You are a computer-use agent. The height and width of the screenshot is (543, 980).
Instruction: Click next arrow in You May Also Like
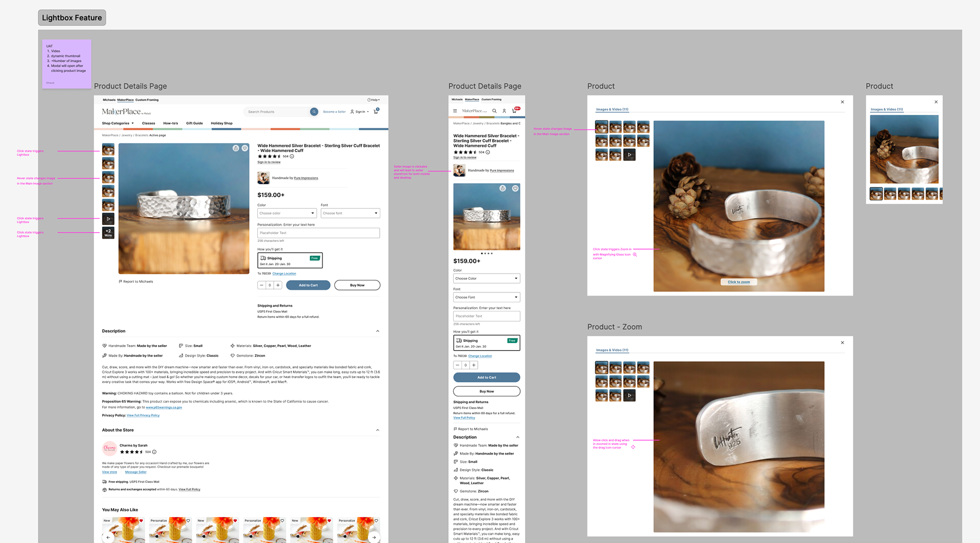click(x=374, y=537)
